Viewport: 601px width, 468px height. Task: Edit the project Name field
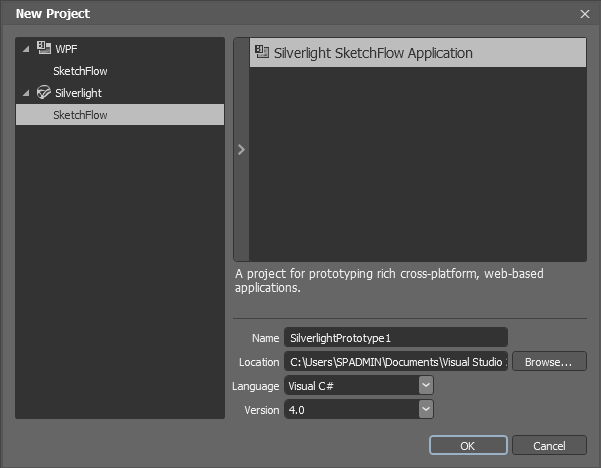click(396, 338)
